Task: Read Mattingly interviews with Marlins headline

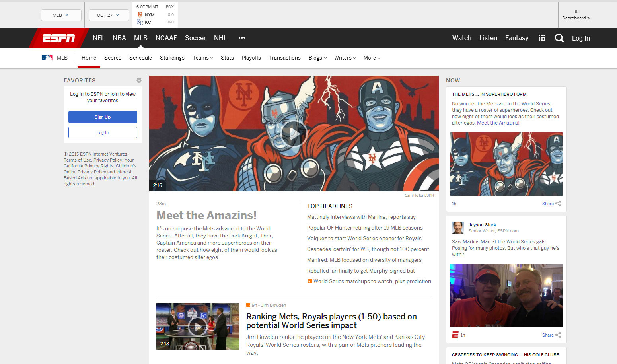Action: click(361, 217)
